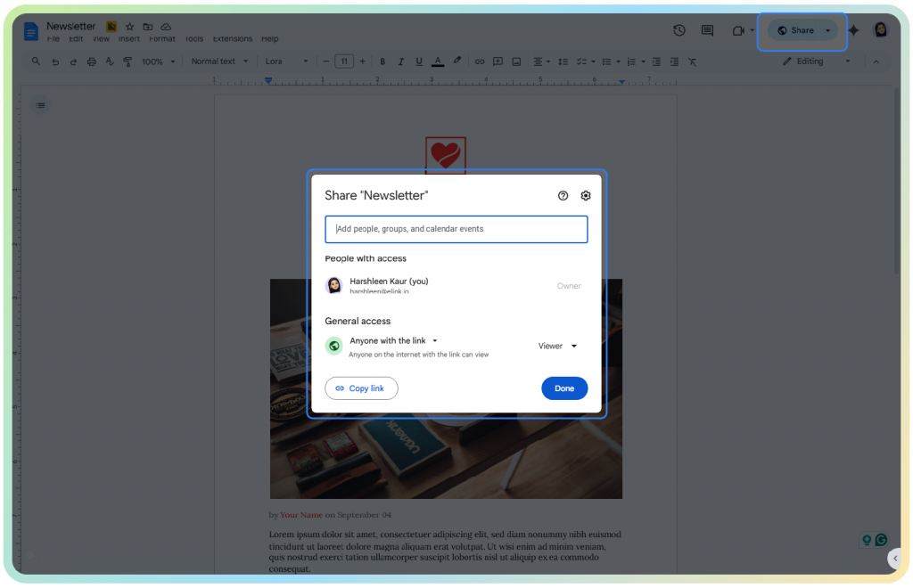Click the increase indent icon
Viewport: 913px width, 588px height.
(674, 61)
